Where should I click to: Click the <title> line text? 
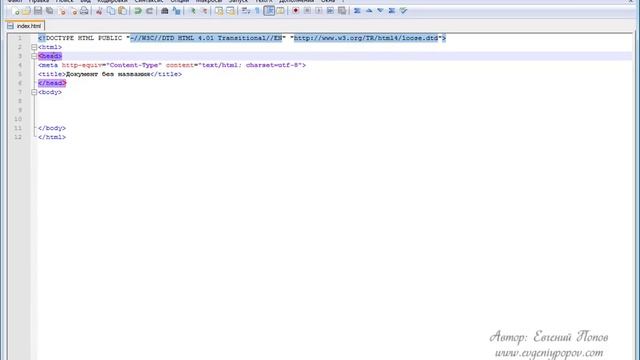(x=110, y=74)
